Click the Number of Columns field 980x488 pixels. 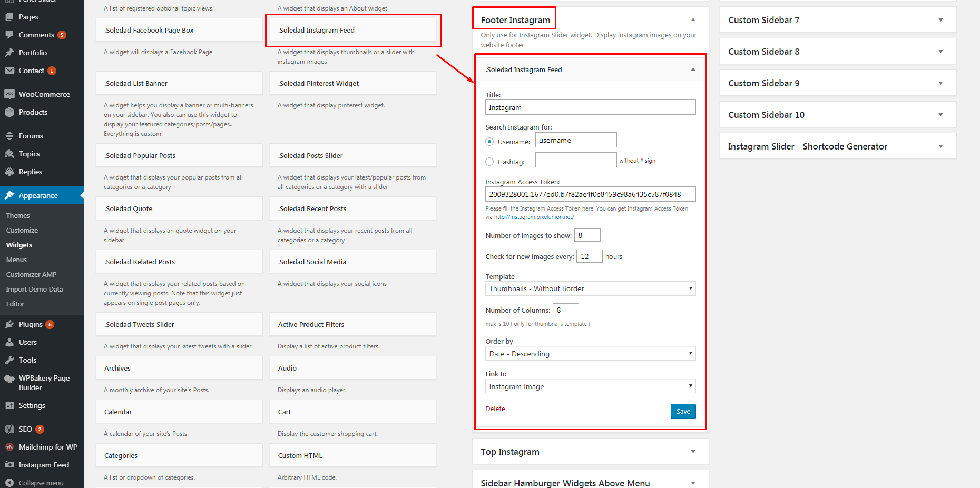pos(566,310)
